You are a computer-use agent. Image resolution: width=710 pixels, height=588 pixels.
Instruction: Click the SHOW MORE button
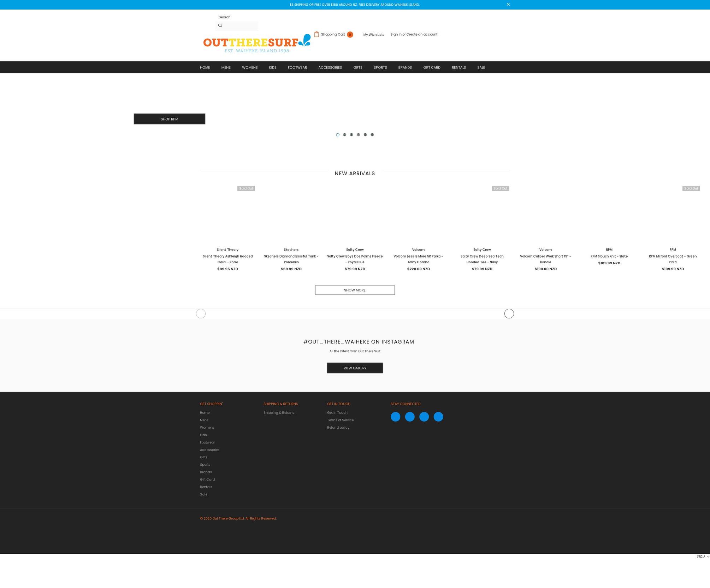tap(354, 289)
